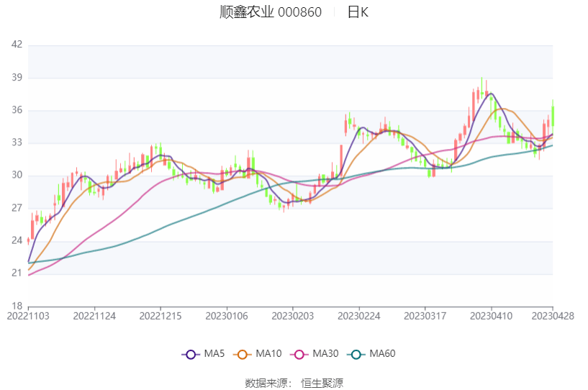Toggle the MA5 legend marker

[x=191, y=354]
